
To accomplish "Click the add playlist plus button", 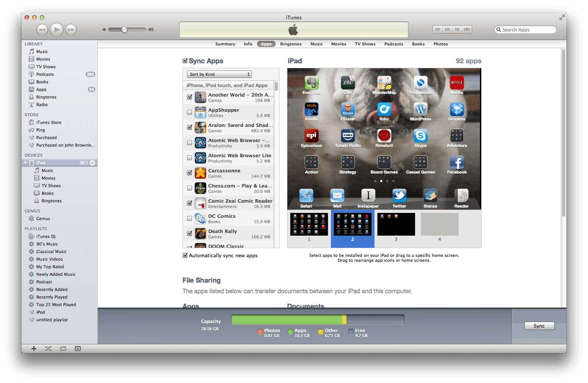I will coord(34,349).
